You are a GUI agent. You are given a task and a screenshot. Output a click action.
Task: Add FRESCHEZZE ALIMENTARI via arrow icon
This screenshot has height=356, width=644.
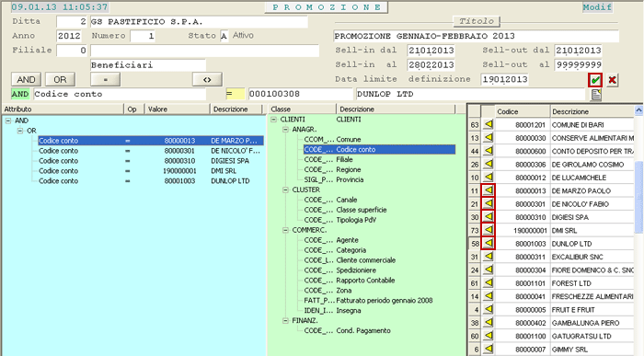tap(488, 296)
